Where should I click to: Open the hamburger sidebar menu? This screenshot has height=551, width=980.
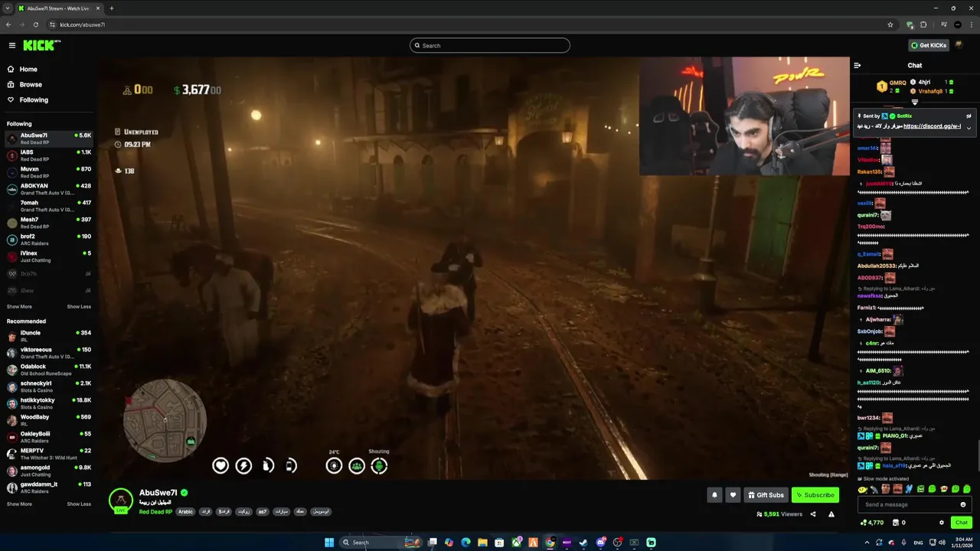click(x=11, y=45)
